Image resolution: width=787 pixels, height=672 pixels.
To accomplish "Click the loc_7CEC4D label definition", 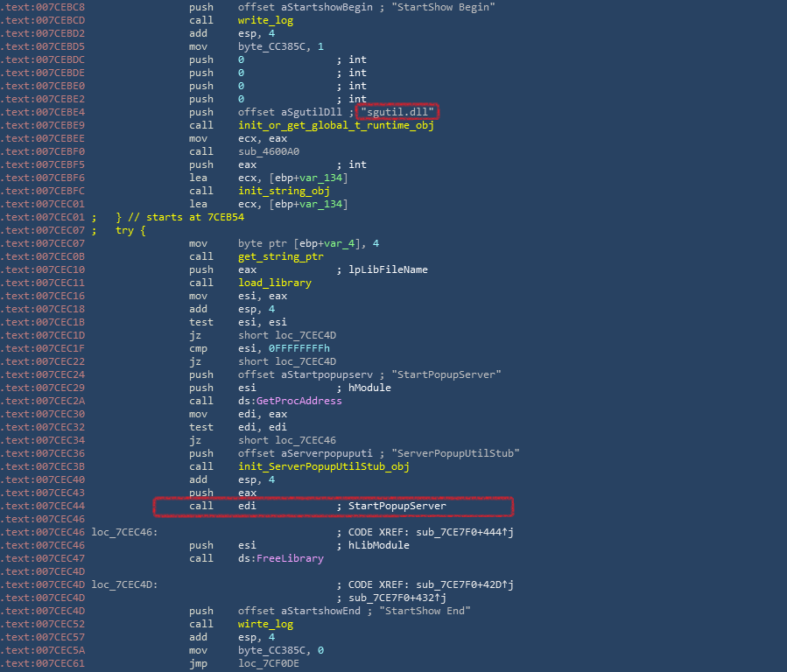I will [124, 584].
